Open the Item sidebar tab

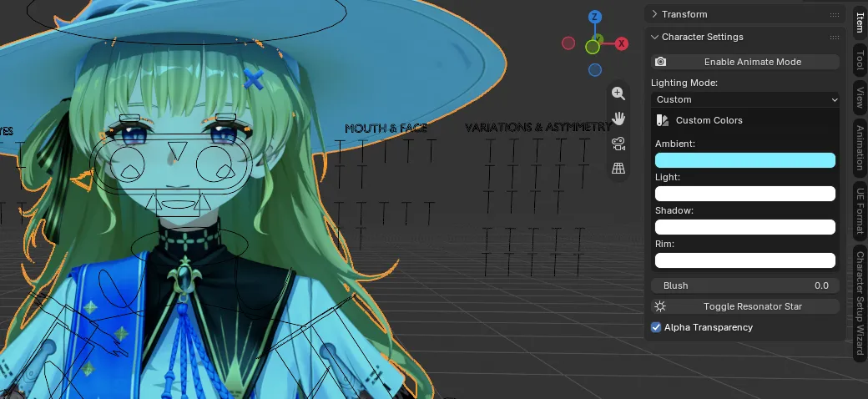(860, 22)
